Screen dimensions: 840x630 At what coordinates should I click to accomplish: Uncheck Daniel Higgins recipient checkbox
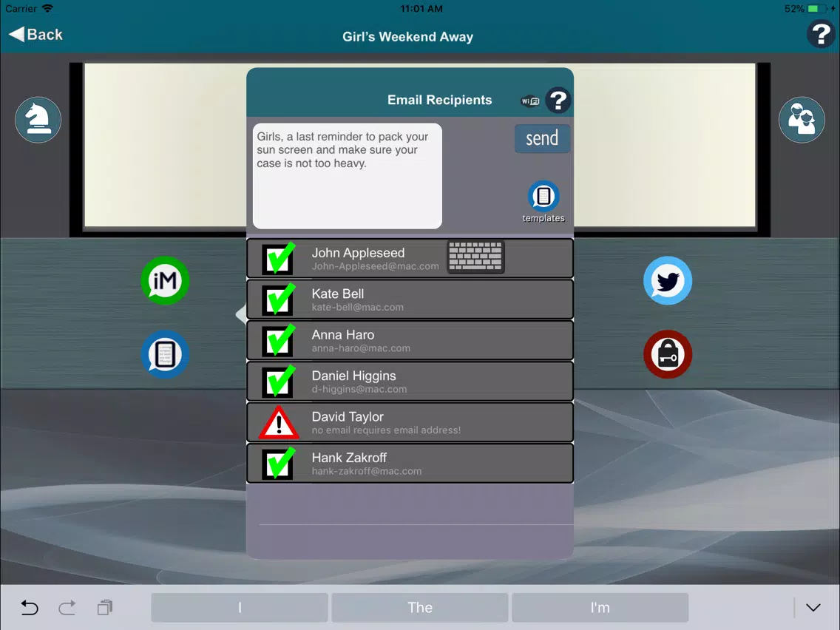tap(278, 382)
